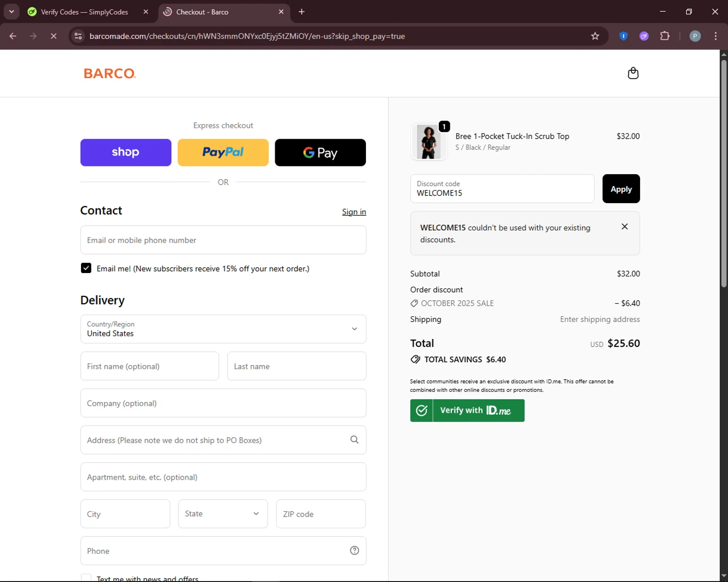The width and height of the screenshot is (728, 582).
Task: Click the TOTAL SAVINGS tag icon
Action: [x=415, y=359]
